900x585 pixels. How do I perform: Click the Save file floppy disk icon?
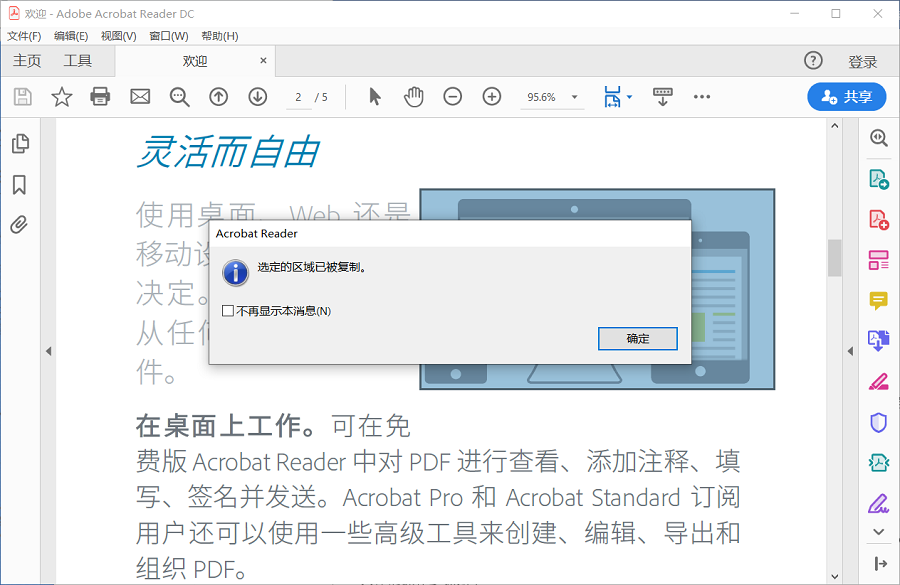[22, 96]
